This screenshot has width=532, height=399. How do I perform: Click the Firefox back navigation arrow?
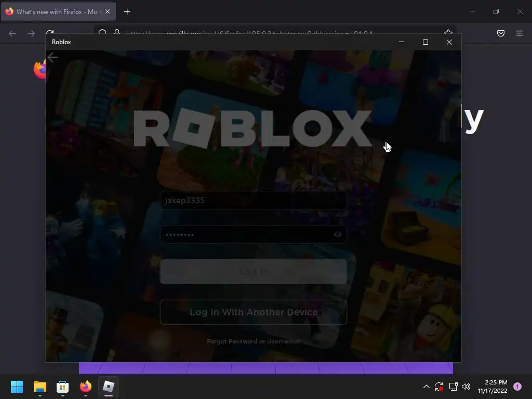click(12, 33)
